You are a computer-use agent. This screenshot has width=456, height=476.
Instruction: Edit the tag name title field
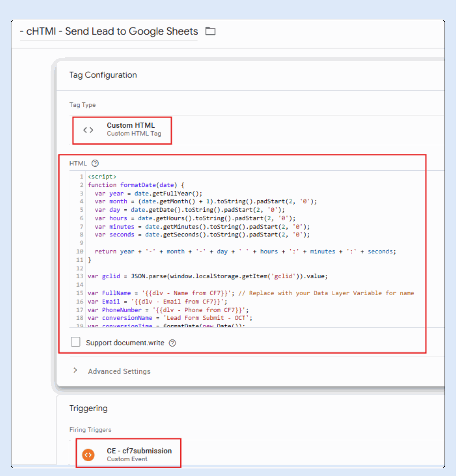(109, 31)
